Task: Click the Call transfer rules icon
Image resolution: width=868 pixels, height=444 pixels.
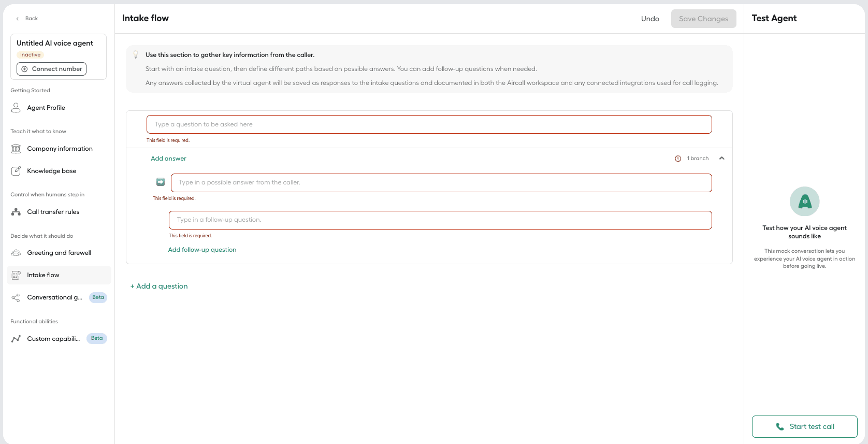Action: tap(16, 212)
